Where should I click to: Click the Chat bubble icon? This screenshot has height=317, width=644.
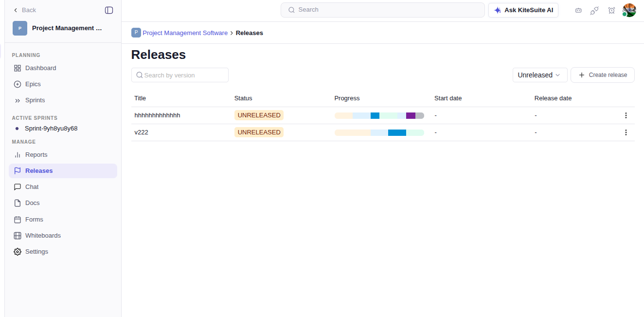click(x=18, y=187)
